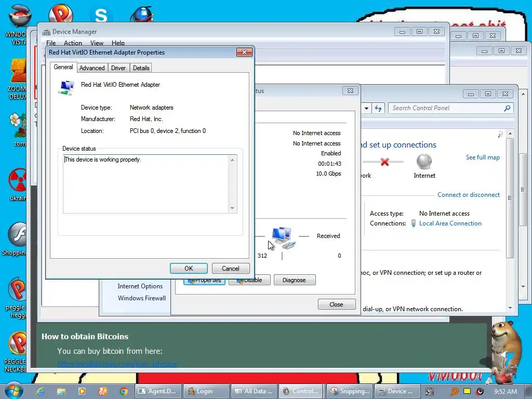Click the yellow square tray icon
The image size is (532, 399).
click(x=467, y=391)
